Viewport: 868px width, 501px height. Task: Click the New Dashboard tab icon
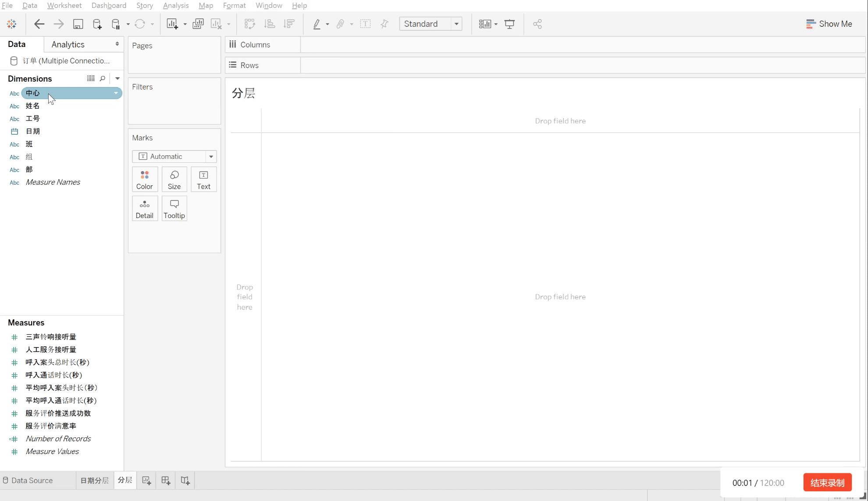coord(166,480)
